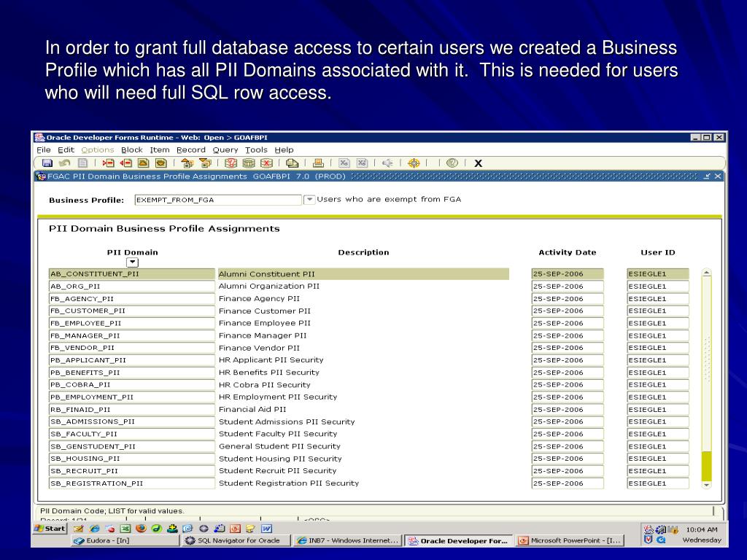Click the Cancel Query toolbar icon

[x=267, y=163]
